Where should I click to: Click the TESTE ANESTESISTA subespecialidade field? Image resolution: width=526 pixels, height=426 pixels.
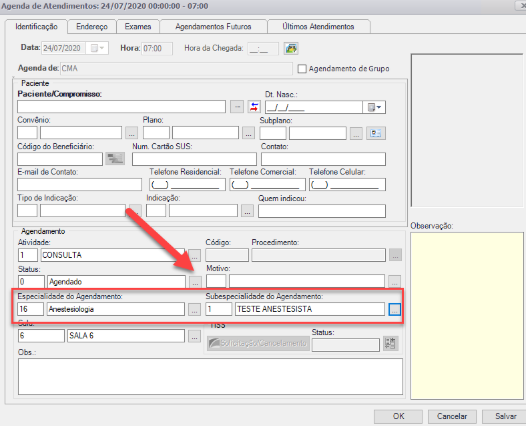point(310,309)
